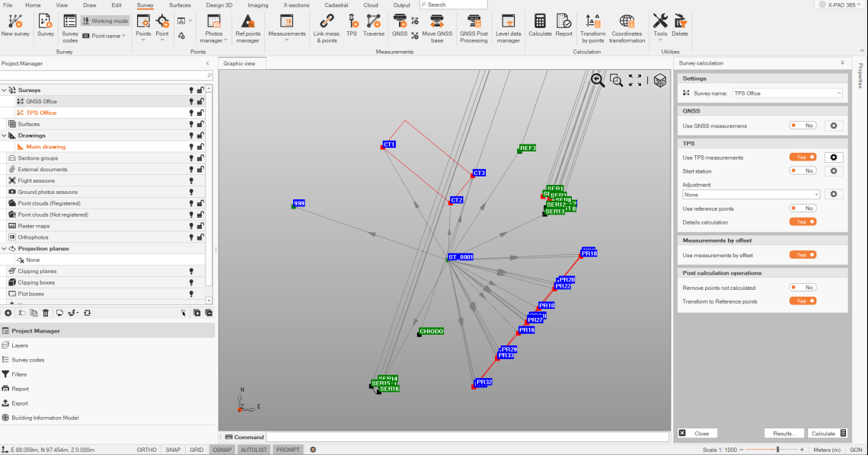Screen dimensions: 868x455
Task: Toggle the 3D cube view icon
Action: pyautogui.click(x=659, y=81)
